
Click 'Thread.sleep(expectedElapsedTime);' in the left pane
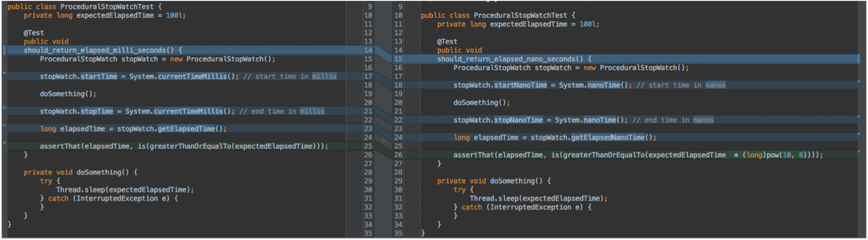pos(125,190)
